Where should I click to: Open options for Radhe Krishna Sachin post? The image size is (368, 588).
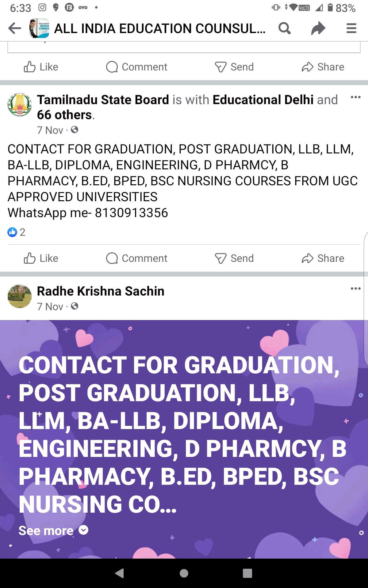click(x=355, y=288)
